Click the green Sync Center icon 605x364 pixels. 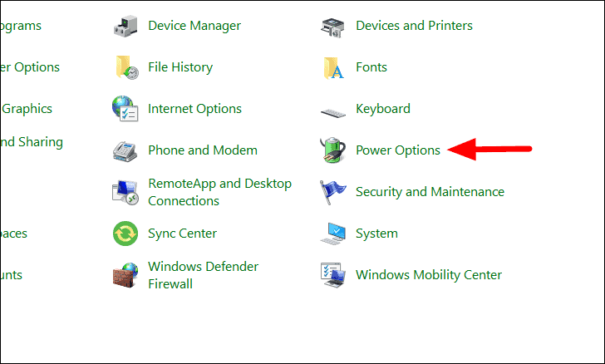click(125, 234)
